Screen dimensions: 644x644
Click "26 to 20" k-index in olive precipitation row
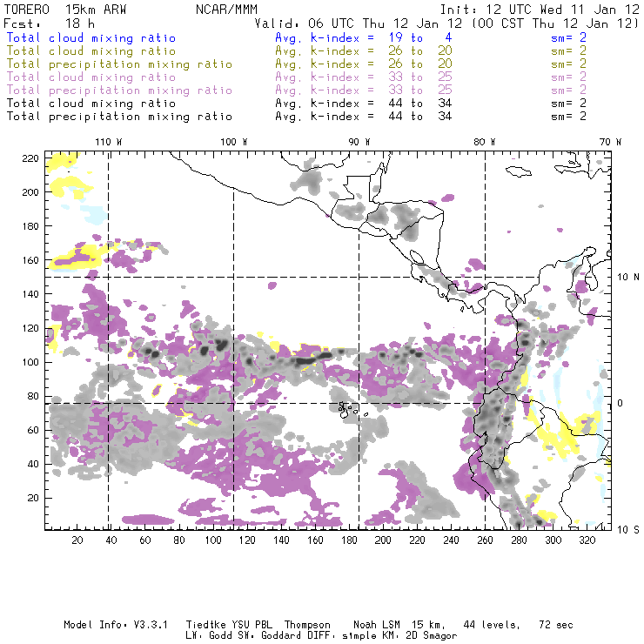pyautogui.click(x=420, y=64)
